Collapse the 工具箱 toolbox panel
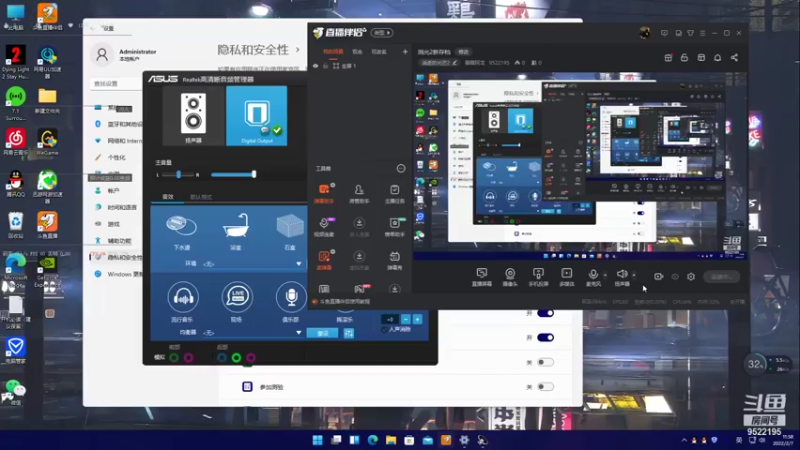 tap(401, 168)
